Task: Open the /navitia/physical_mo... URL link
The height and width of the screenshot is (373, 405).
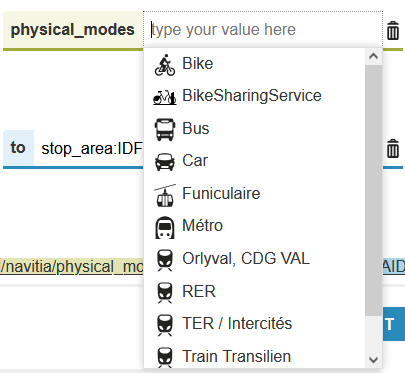Action: point(72,267)
